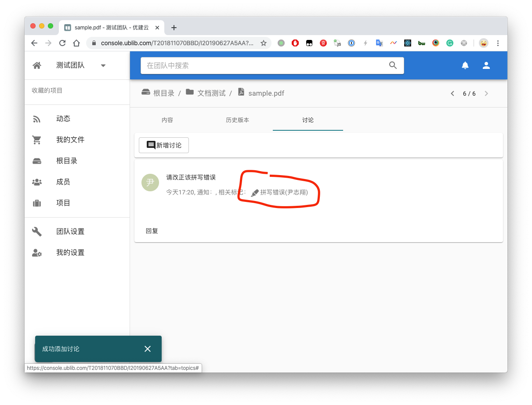Switch to the 历史版本 tab

(238, 120)
